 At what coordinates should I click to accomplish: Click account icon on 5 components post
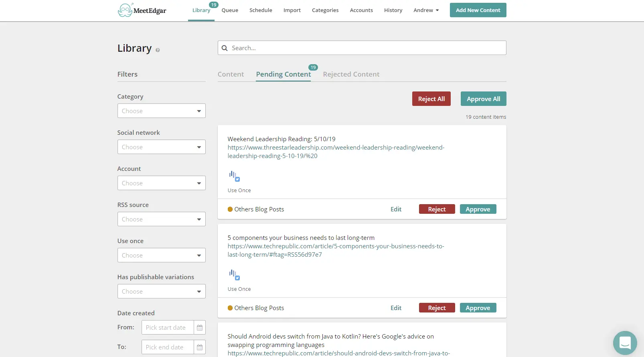[x=234, y=275]
